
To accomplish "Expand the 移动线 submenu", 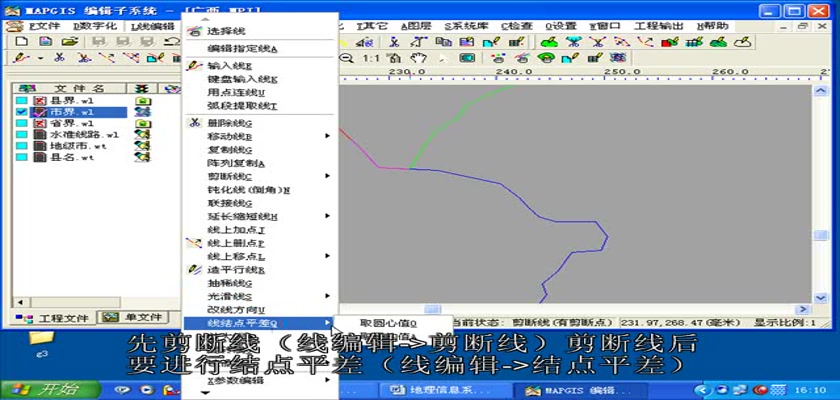I will tap(259, 136).
